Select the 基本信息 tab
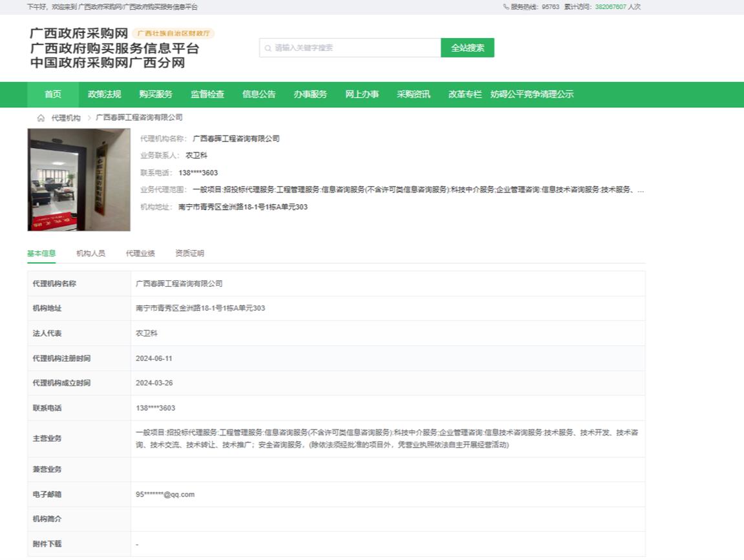 coord(41,253)
